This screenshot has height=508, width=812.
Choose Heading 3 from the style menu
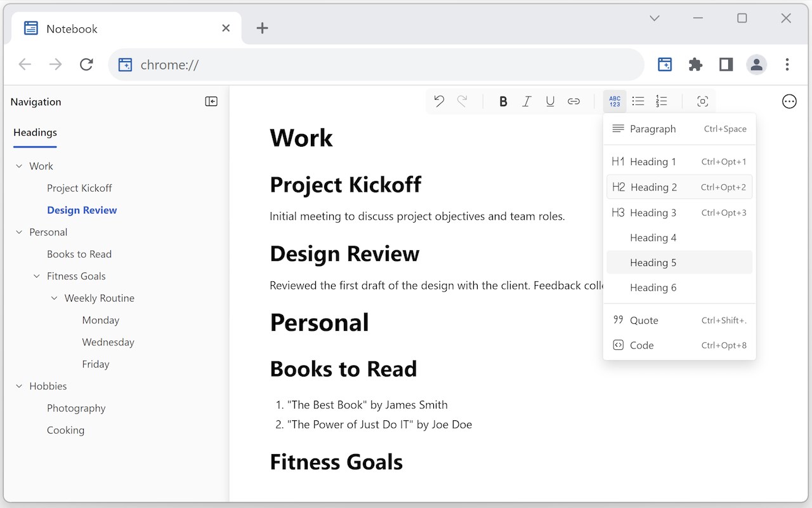[x=679, y=213]
